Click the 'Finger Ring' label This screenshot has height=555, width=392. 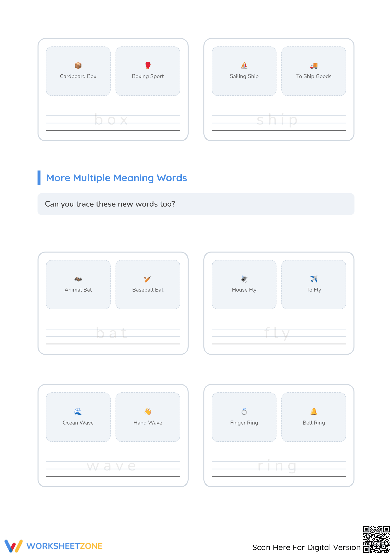[244, 423]
